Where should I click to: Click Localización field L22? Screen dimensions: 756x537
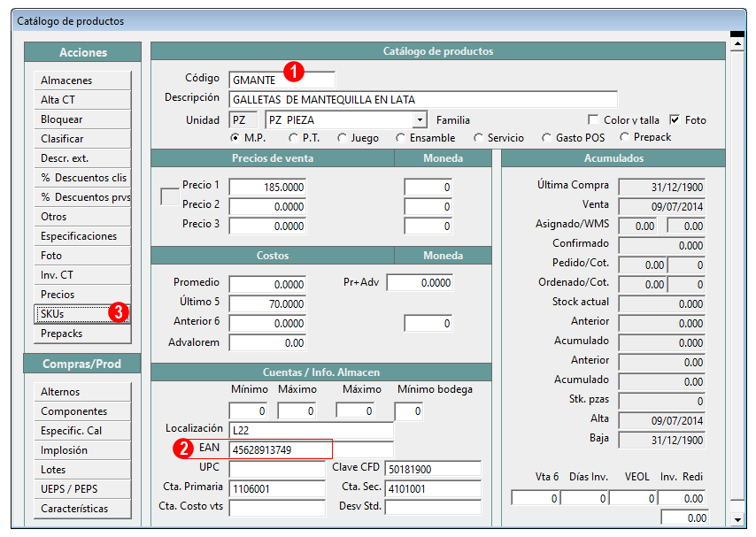[311, 431]
